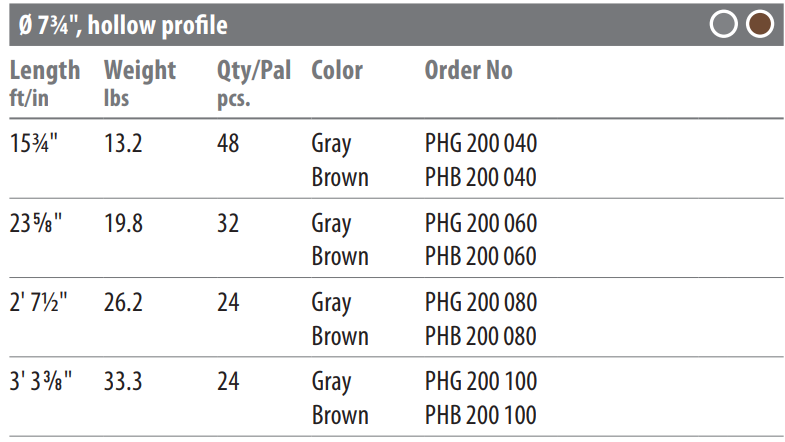Screen dimensions: 785x442
Task: Click the Color column header
Action: tap(337, 70)
